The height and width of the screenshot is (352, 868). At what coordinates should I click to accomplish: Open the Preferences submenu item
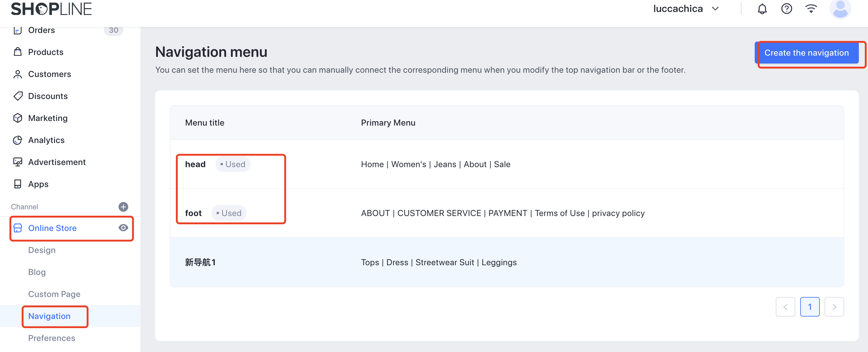[x=52, y=338]
